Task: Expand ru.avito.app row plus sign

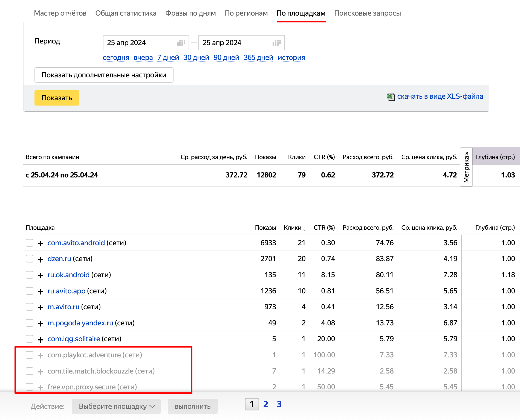Action: 41,291
